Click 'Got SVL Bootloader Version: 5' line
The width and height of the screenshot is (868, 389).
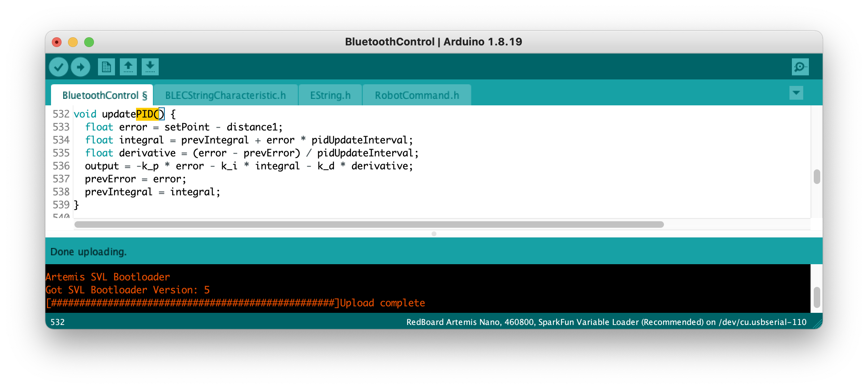pos(128,290)
